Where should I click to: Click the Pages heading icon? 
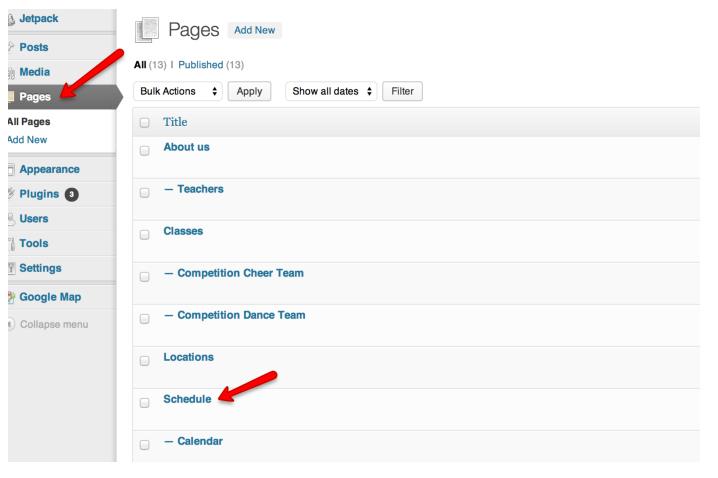(x=147, y=30)
